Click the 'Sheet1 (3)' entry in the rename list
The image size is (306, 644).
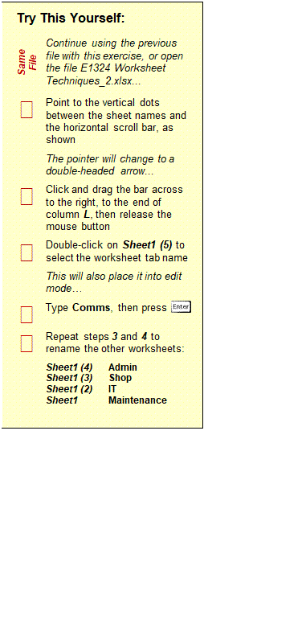click(x=69, y=378)
